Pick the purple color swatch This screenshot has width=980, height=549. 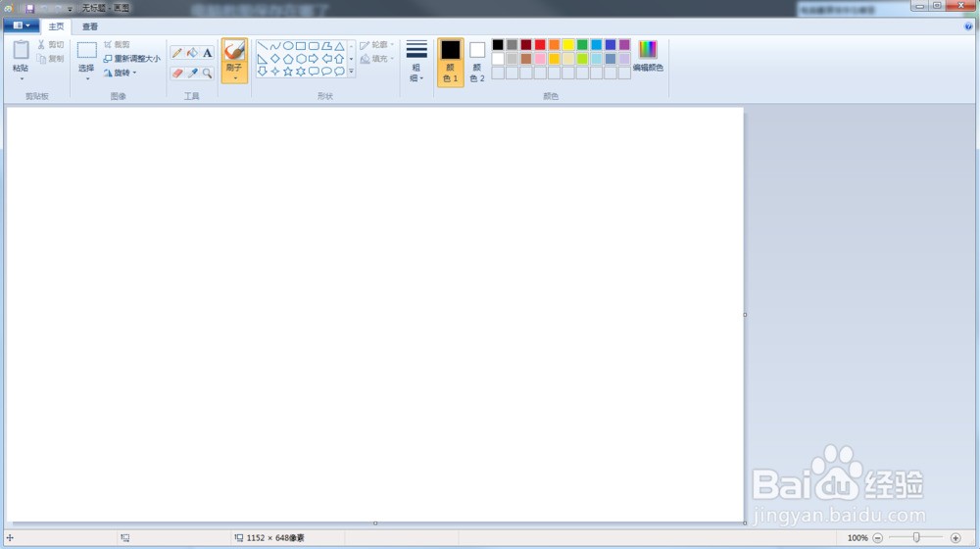(624, 45)
